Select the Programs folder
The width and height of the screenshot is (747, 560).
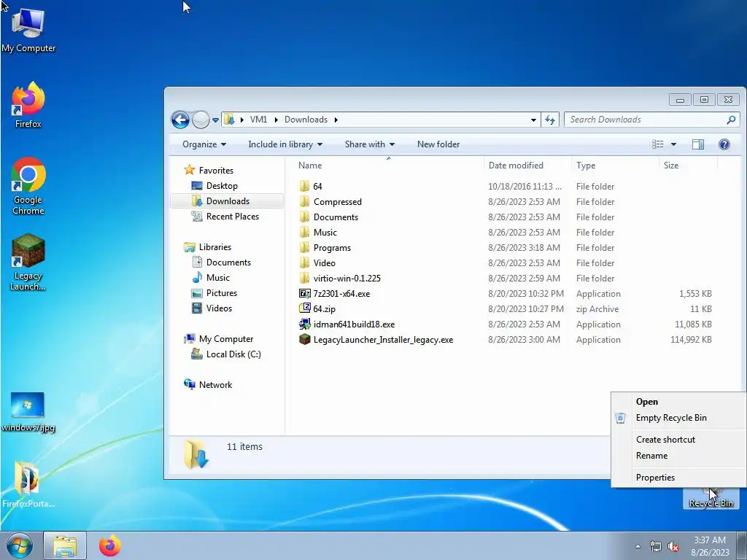(325, 248)
